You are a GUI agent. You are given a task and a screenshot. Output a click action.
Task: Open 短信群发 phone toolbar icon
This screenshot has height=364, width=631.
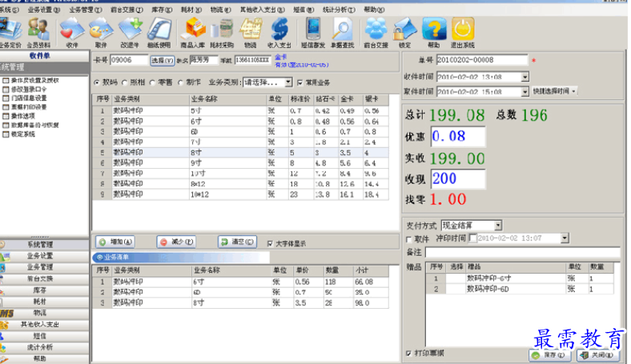(313, 33)
